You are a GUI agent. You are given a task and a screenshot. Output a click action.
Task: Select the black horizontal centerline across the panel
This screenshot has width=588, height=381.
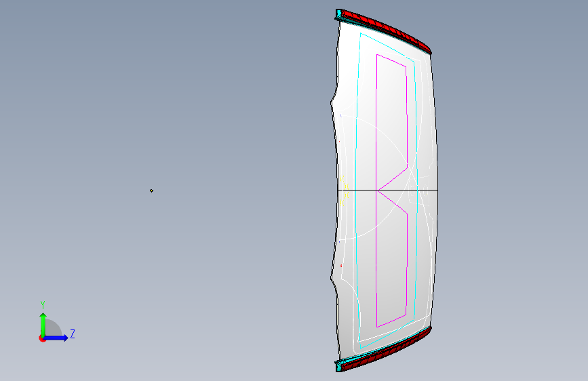388,190
